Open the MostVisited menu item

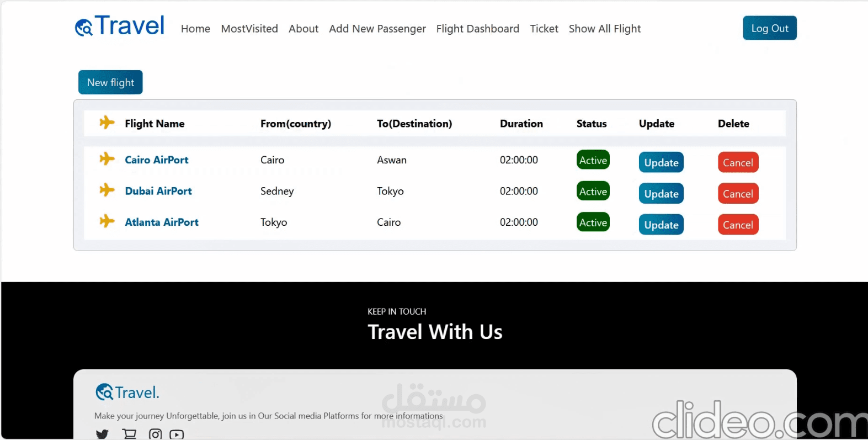(249, 29)
